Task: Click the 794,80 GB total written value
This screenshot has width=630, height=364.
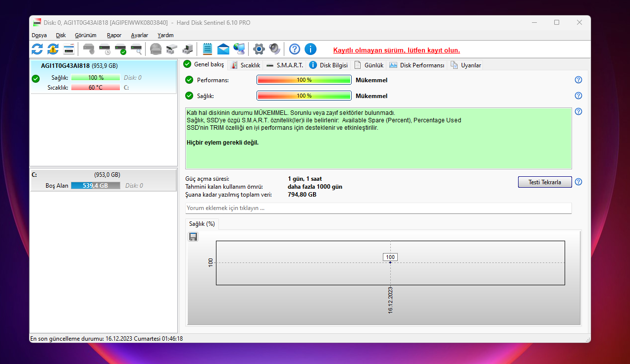Action: coord(302,195)
